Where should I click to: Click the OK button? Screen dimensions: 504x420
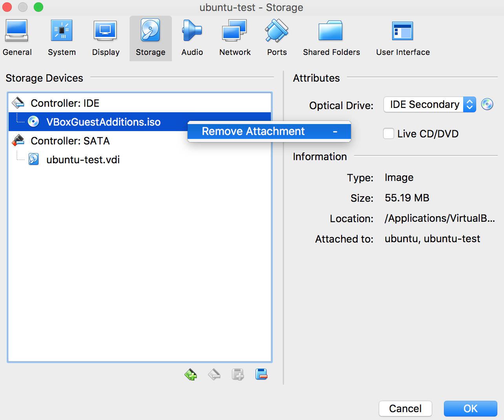point(471,409)
